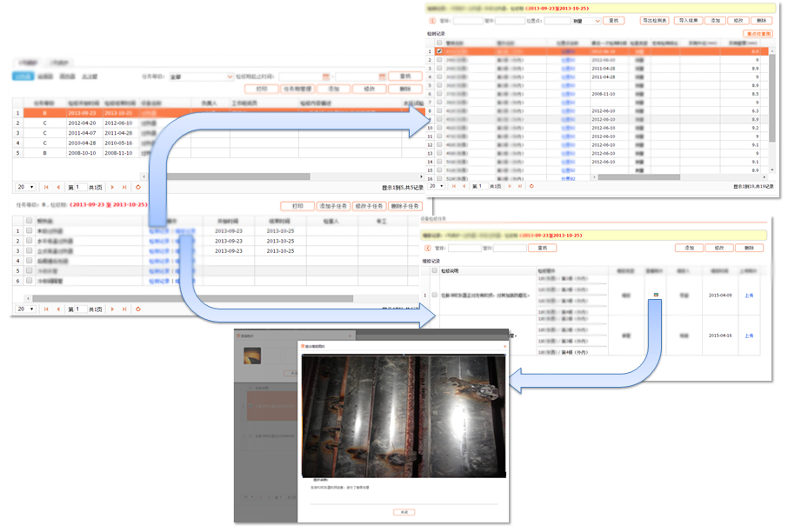This screenshot has width=788, height=532.
Task: Click back arrow in 维修记录 panel
Action: [x=428, y=248]
